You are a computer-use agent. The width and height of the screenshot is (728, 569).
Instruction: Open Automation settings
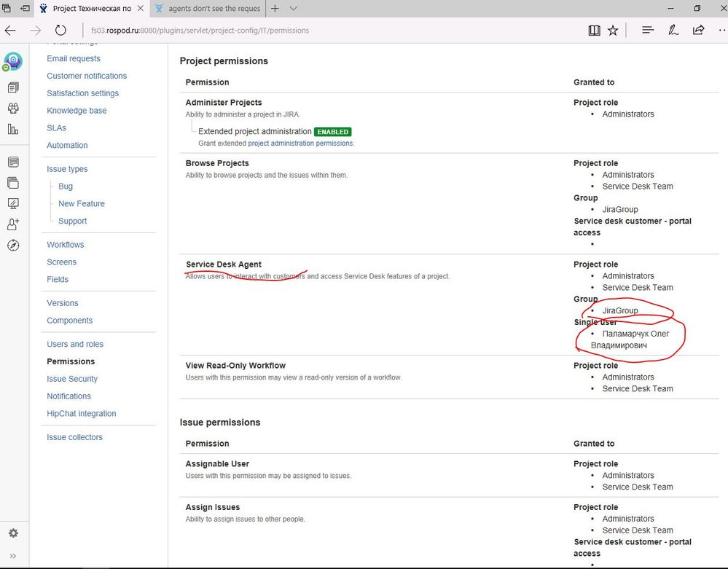click(67, 145)
